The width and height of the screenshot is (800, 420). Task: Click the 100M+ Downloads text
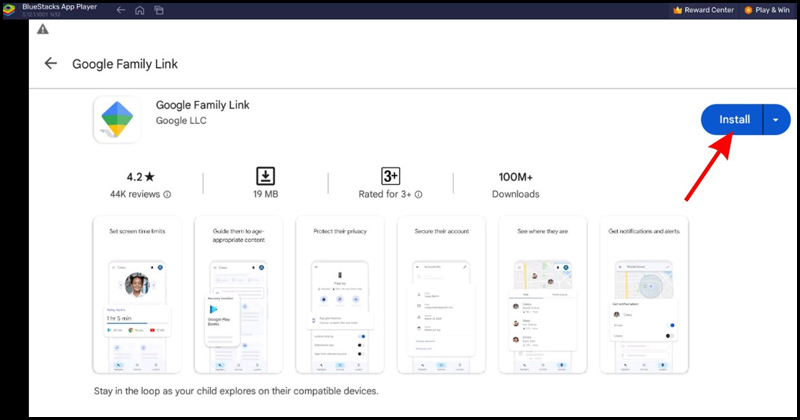point(515,185)
